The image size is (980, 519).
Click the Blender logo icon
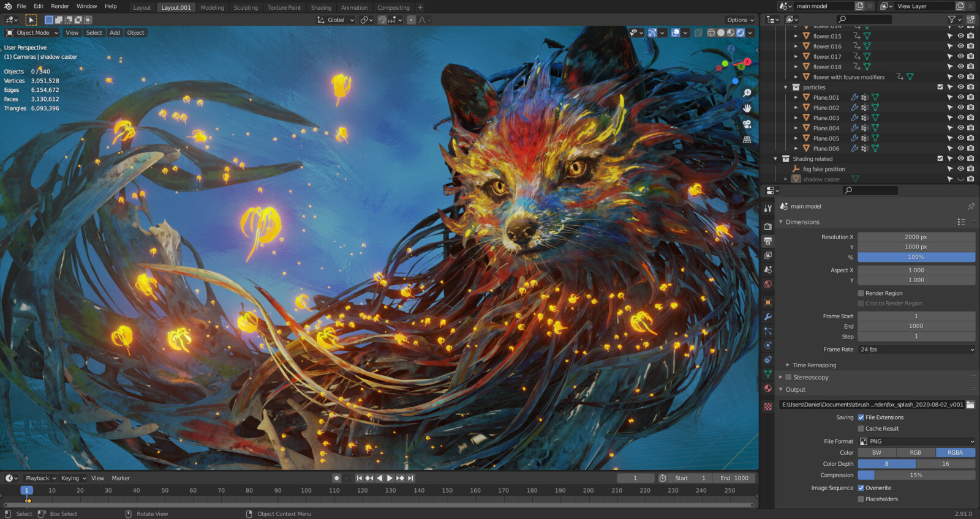(8, 6)
